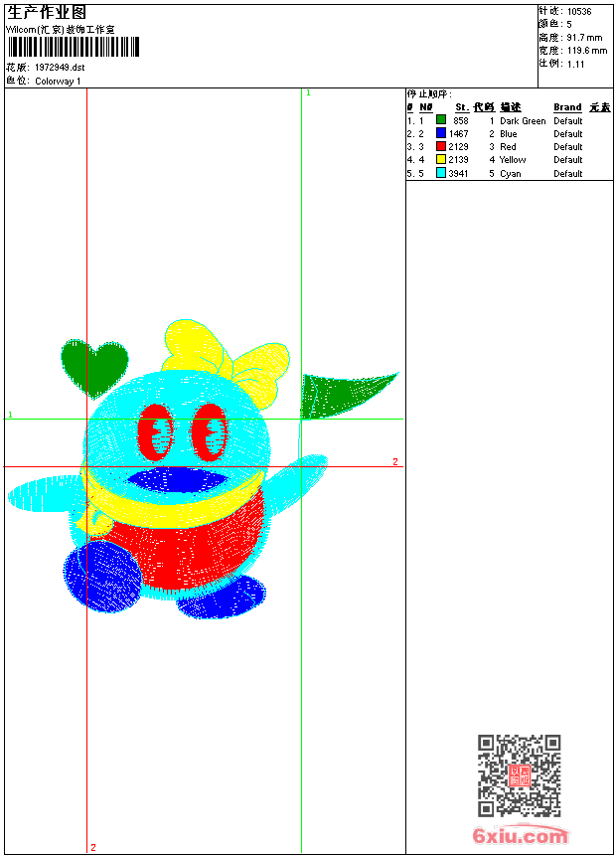Click stitch count 2139 in Yellow row
Screen dimensions: 616x855
point(458,160)
